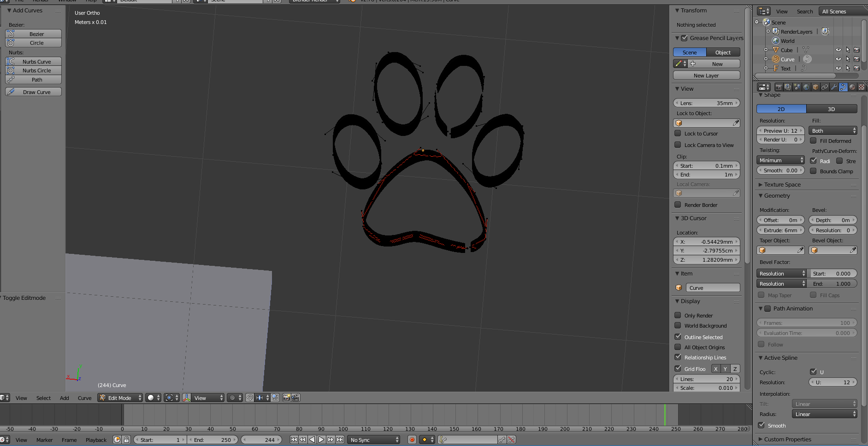Add a Nurbs Circle
Viewport: 868px width, 446px height.
pos(33,70)
